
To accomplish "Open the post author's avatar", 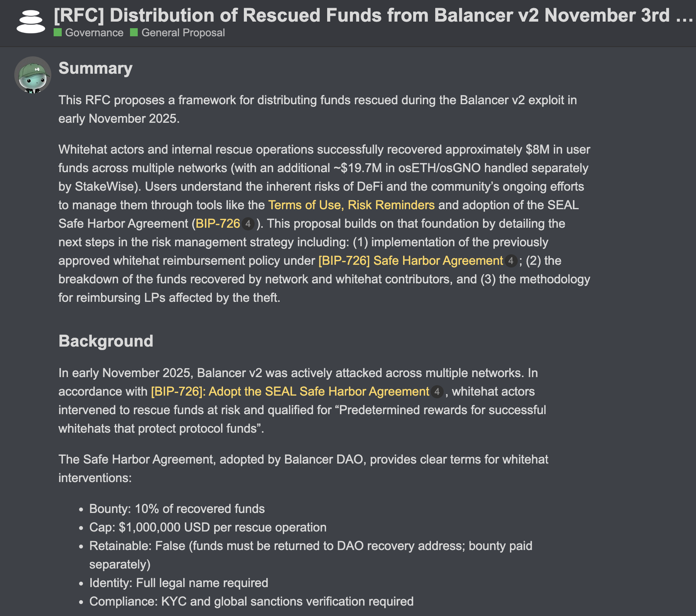I will pos(33,75).
